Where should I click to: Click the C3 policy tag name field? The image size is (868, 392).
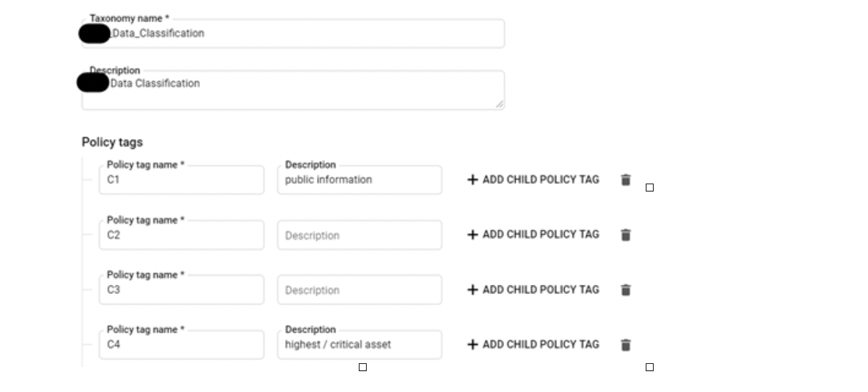(x=182, y=289)
